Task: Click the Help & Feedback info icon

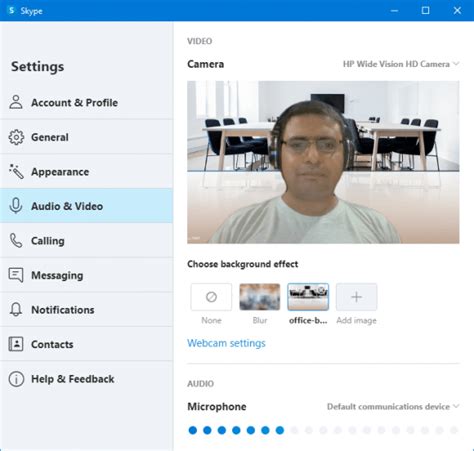Action: coord(16,379)
